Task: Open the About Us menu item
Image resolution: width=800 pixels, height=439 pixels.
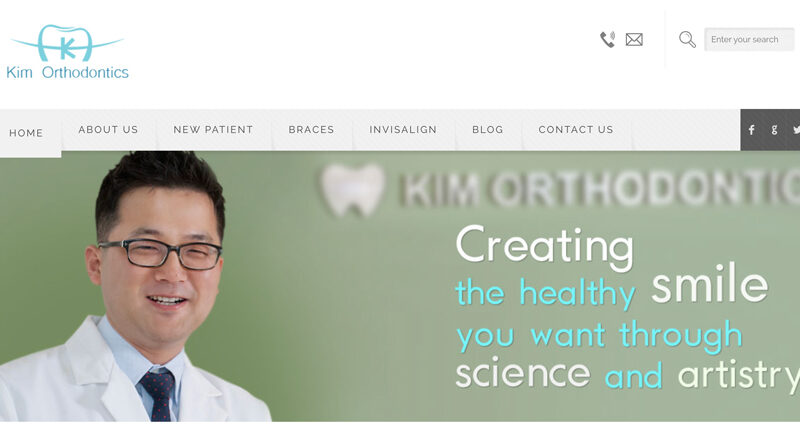Action: (108, 130)
